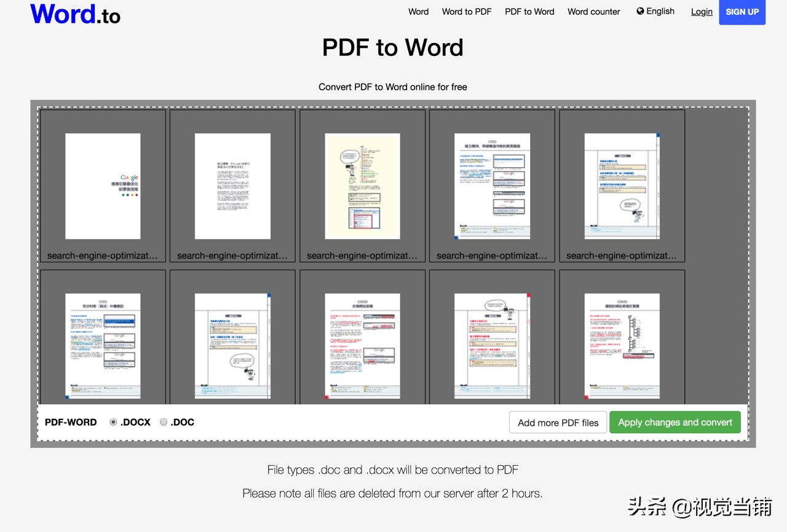Select the .DOC radio option

pyautogui.click(x=164, y=422)
